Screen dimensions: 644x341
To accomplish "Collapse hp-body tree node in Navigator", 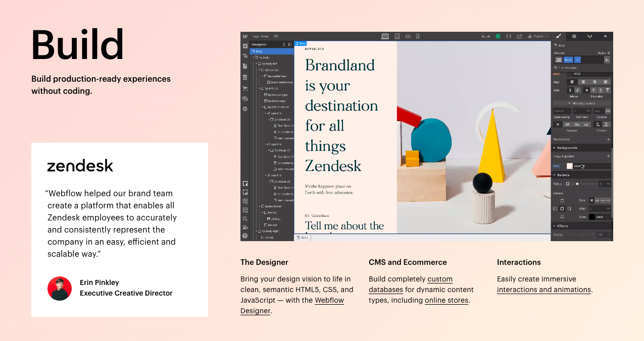I will [254, 58].
